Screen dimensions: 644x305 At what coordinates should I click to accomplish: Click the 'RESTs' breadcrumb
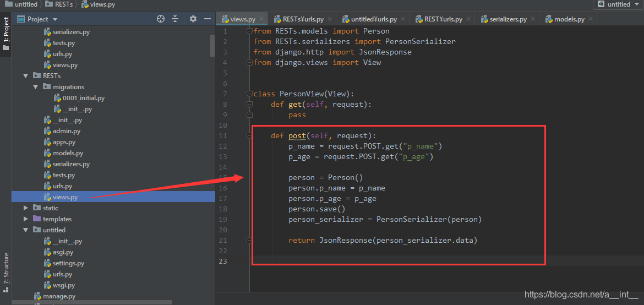(x=59, y=4)
